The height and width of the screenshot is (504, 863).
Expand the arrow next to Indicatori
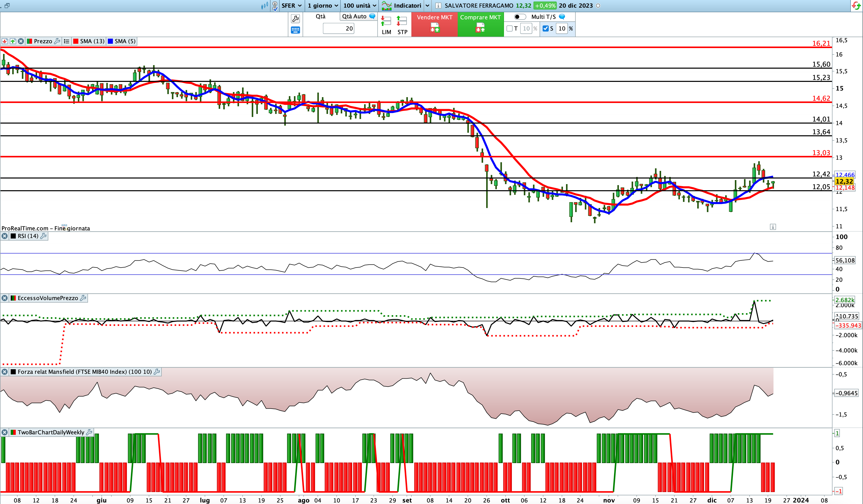[427, 6]
